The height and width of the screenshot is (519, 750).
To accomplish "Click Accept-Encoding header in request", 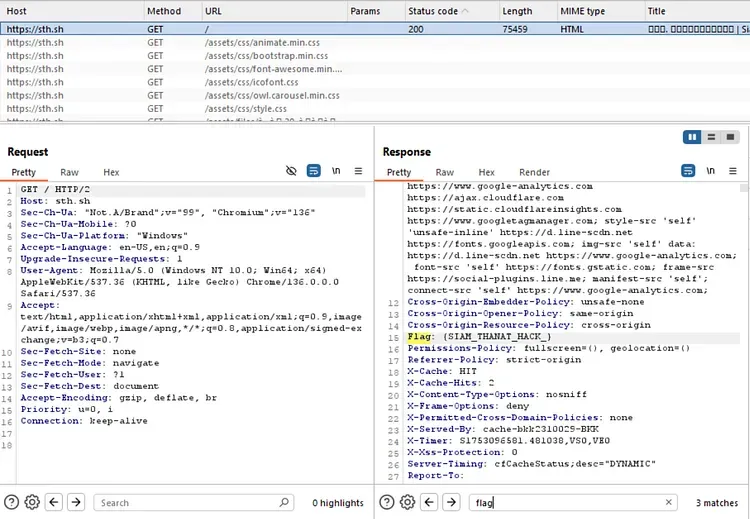I will 119,398.
